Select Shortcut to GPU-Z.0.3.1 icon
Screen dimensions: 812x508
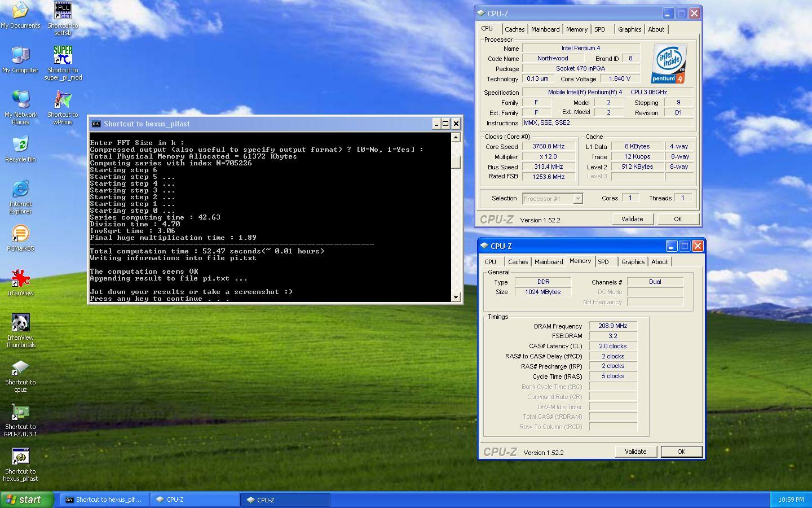coord(20,420)
